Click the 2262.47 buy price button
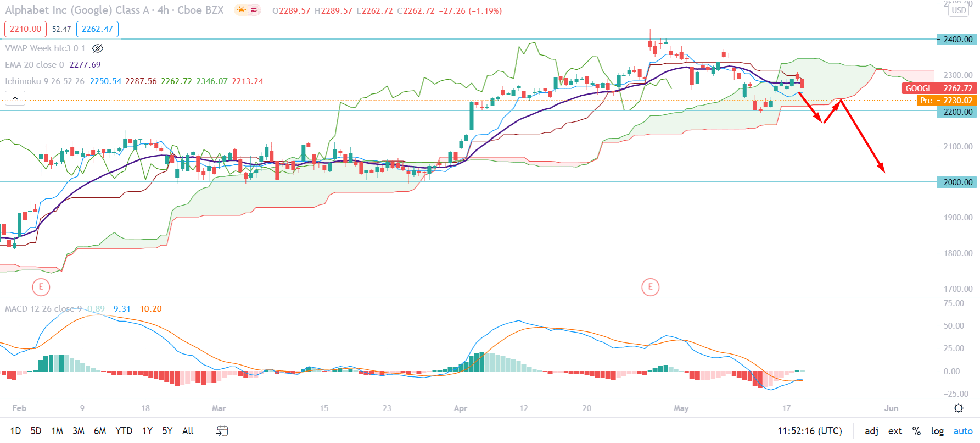The image size is (980, 443). pos(97,29)
